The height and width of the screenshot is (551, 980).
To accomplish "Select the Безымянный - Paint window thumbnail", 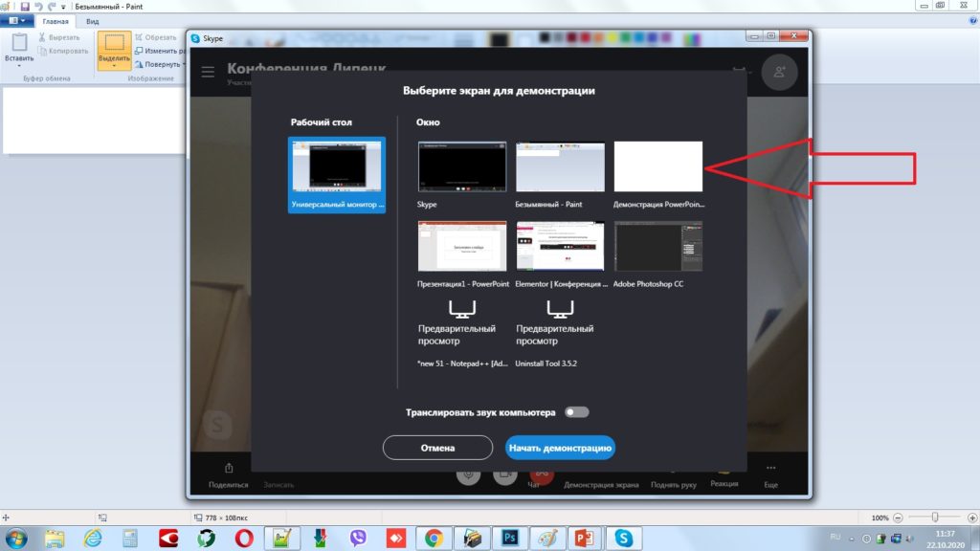I will pyautogui.click(x=560, y=166).
